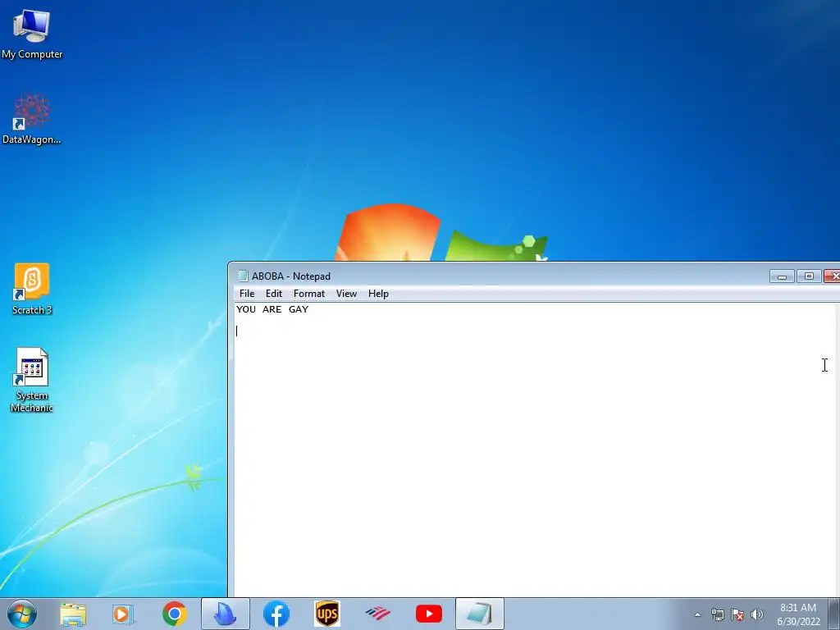Open the Help menu in Notepad
Screen dimensions: 840x630
pos(378,294)
